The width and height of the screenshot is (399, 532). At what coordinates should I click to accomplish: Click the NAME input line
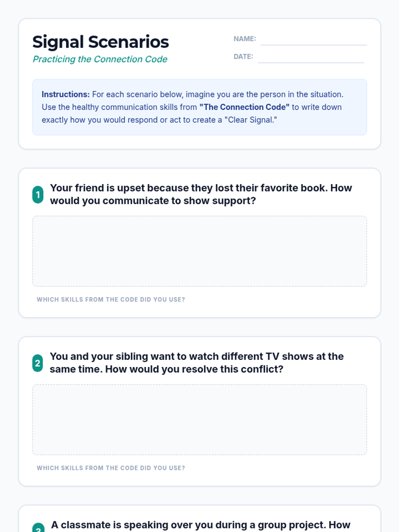tap(314, 40)
